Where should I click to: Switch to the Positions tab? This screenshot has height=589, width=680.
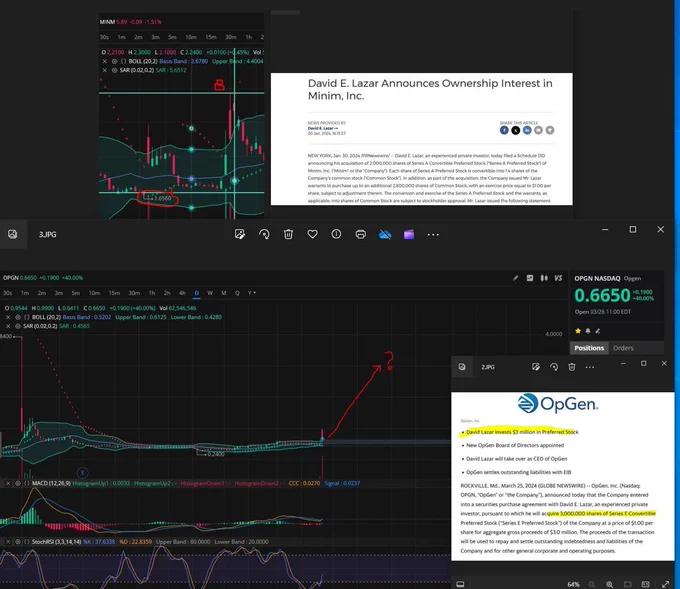coord(589,348)
